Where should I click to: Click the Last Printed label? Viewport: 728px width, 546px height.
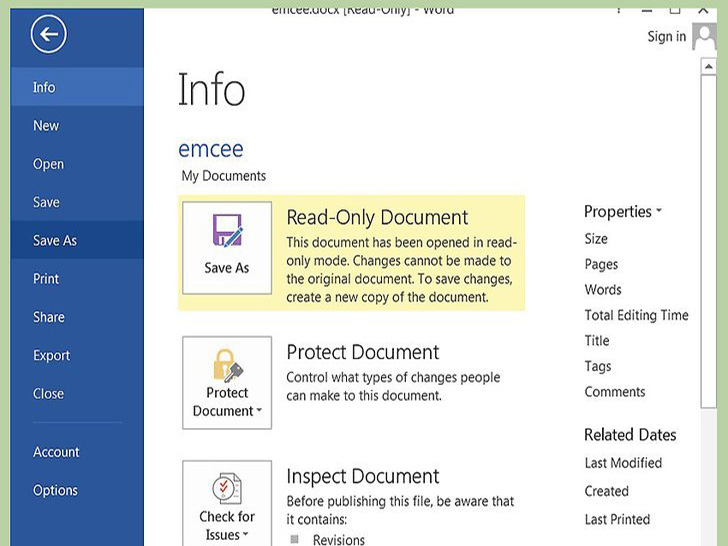pyautogui.click(x=617, y=519)
